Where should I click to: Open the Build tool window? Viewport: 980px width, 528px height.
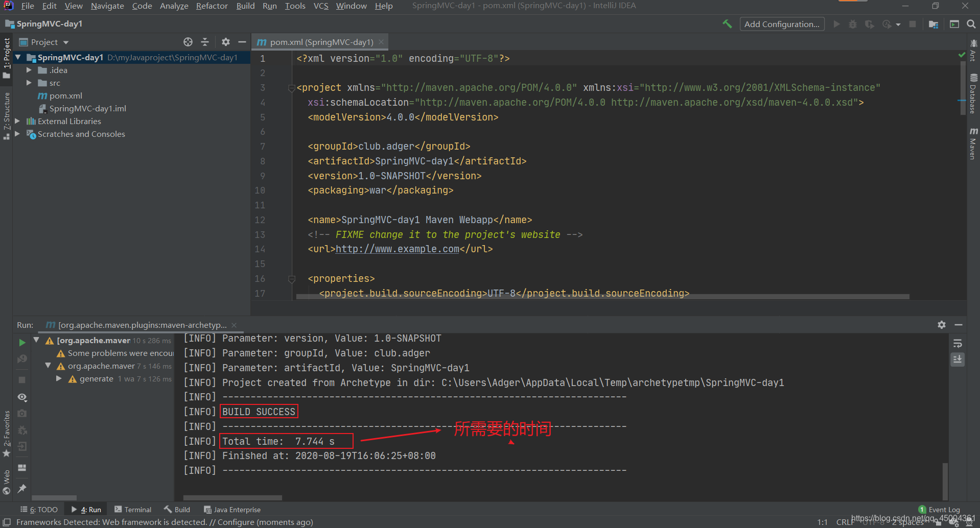[177, 510]
